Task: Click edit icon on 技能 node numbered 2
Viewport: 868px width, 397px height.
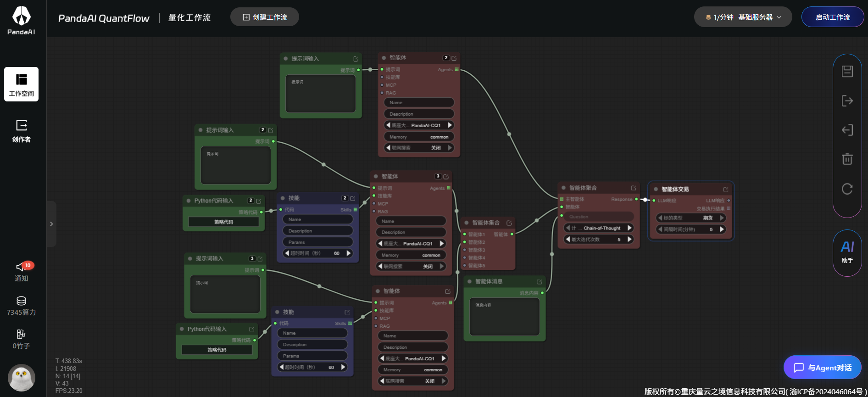Action: (x=352, y=198)
